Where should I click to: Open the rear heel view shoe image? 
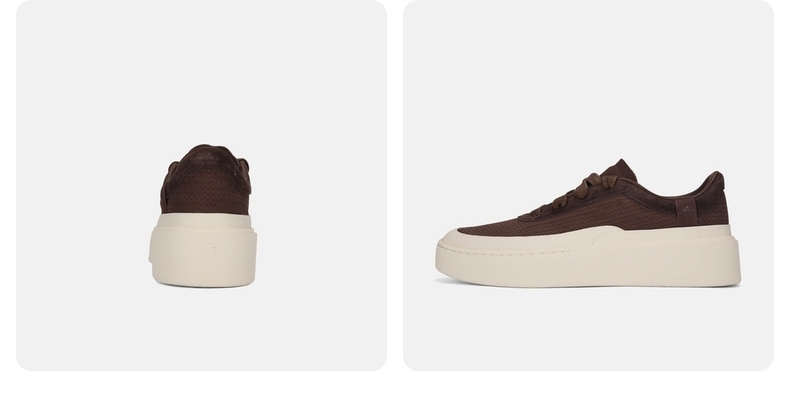coord(202,185)
